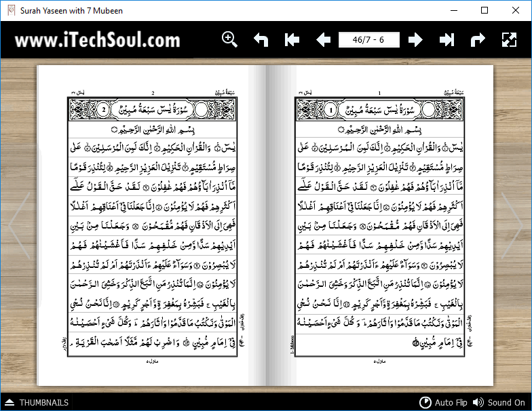Screen dimensions: 532x411
Task: Go to previous page with toolbar arrow
Action: (x=323, y=39)
